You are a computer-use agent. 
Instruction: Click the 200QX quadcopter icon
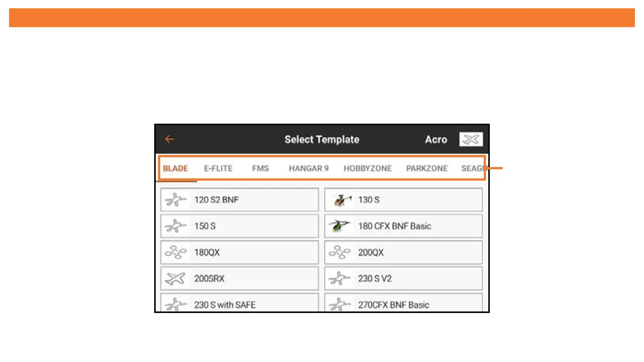340,252
